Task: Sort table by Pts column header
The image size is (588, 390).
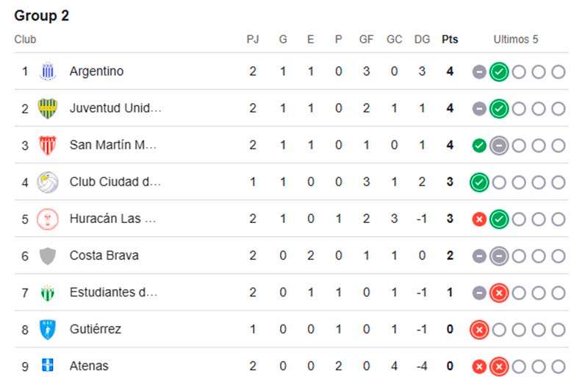Action: (450, 40)
